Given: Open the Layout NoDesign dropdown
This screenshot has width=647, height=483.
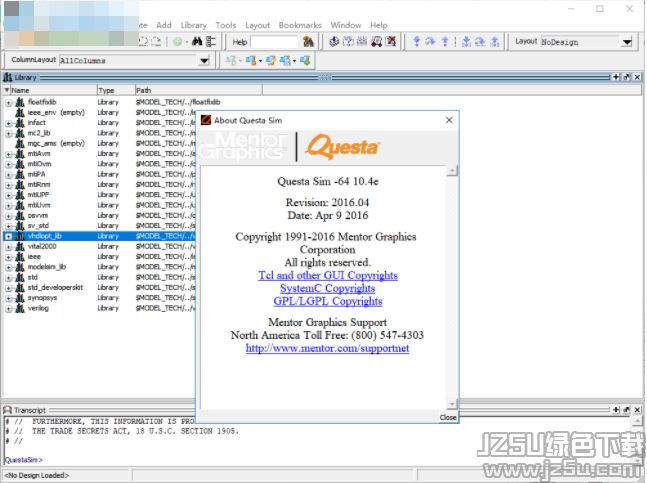Looking at the screenshot, I should point(627,42).
